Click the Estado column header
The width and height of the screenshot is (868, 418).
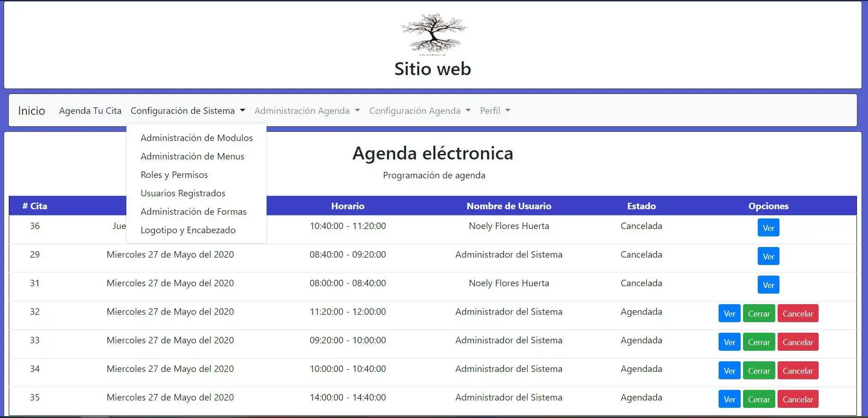pyautogui.click(x=641, y=206)
